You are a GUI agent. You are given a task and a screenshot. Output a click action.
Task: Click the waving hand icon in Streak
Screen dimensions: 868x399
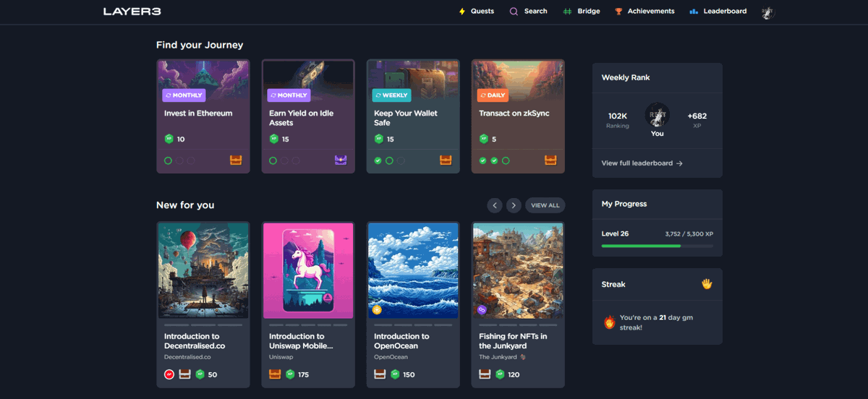coord(707,284)
